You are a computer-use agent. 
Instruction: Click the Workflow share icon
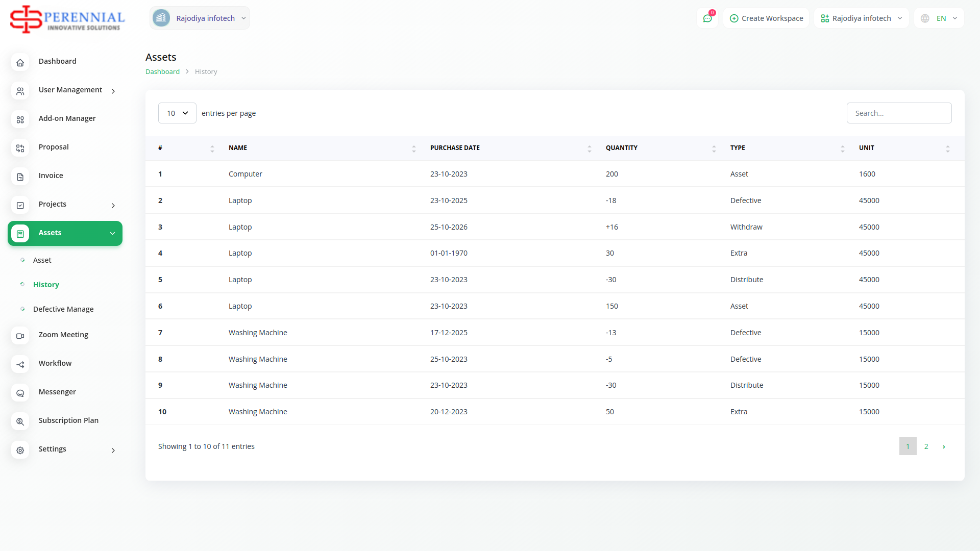click(x=20, y=365)
